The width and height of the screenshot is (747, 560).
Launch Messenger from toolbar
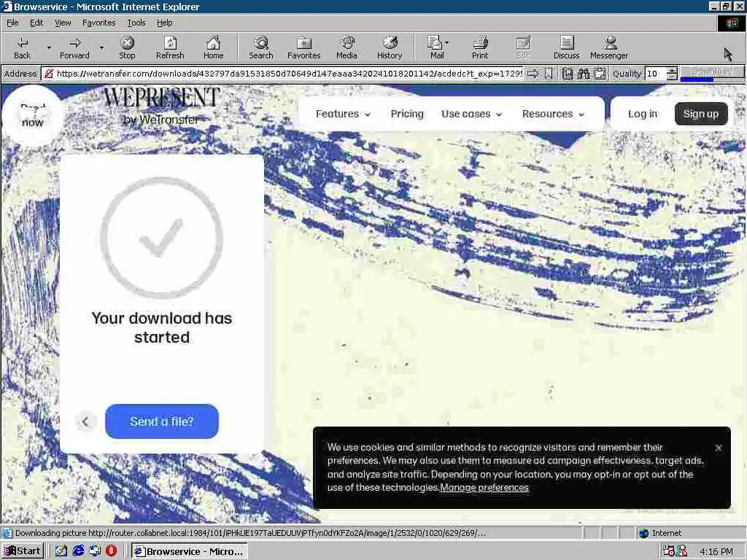(609, 47)
